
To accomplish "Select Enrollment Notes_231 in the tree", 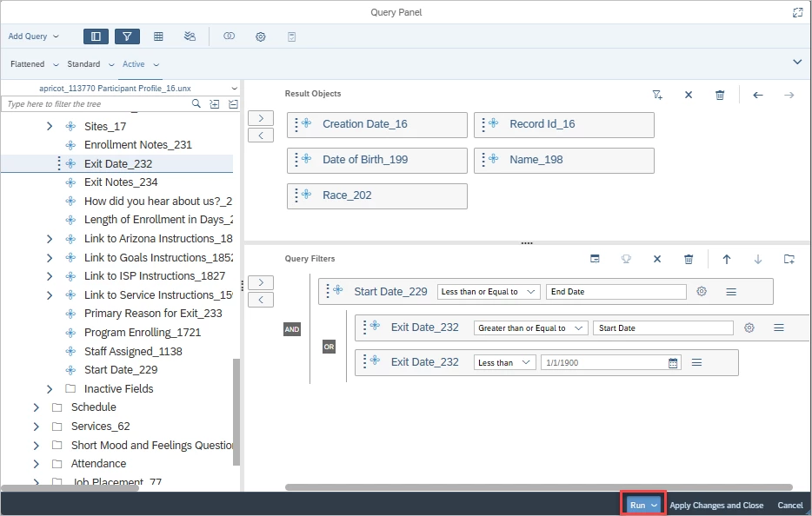I will point(137,145).
